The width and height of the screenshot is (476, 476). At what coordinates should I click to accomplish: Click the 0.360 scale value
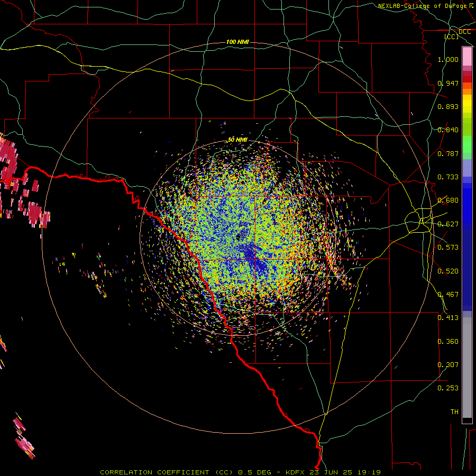tap(448, 342)
